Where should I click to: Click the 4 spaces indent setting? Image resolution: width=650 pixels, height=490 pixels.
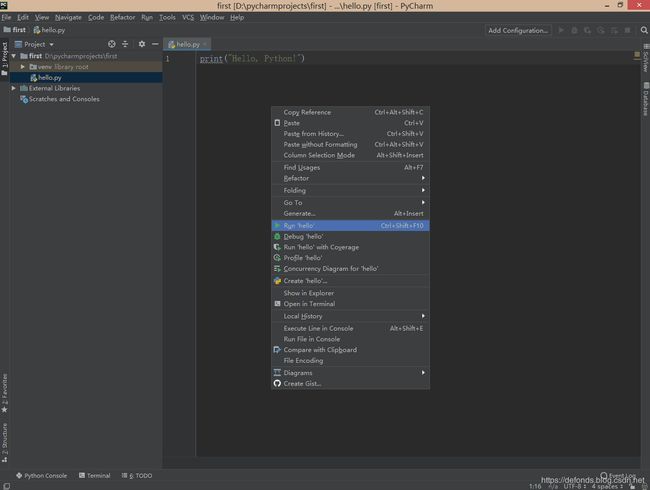[x=607, y=486]
